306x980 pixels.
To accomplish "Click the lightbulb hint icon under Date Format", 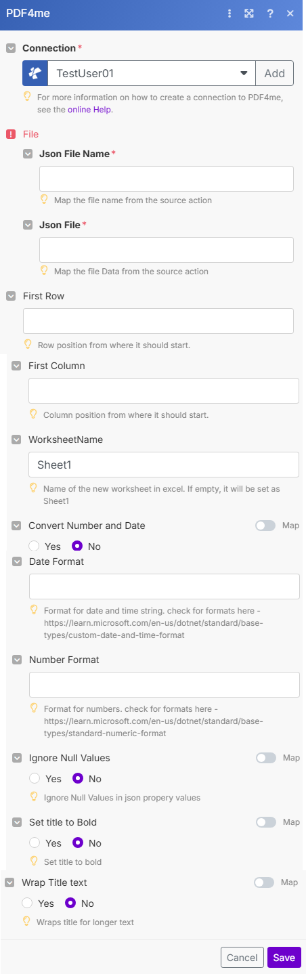I will click(34, 591).
